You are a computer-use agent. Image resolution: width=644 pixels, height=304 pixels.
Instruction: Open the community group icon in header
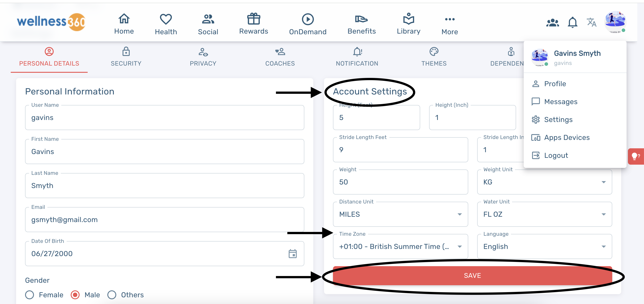pyautogui.click(x=552, y=23)
